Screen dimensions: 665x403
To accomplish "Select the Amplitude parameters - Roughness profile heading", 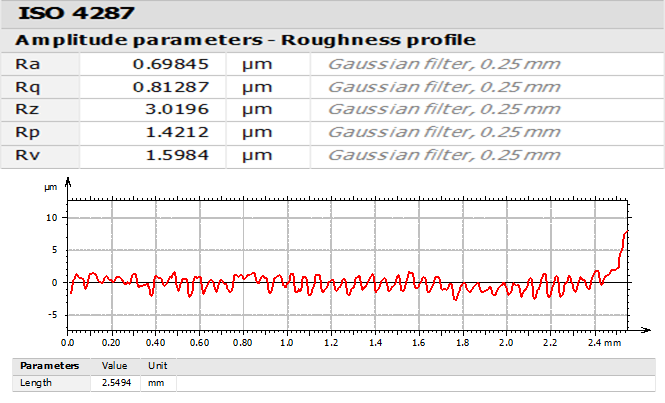I will click(x=245, y=40).
